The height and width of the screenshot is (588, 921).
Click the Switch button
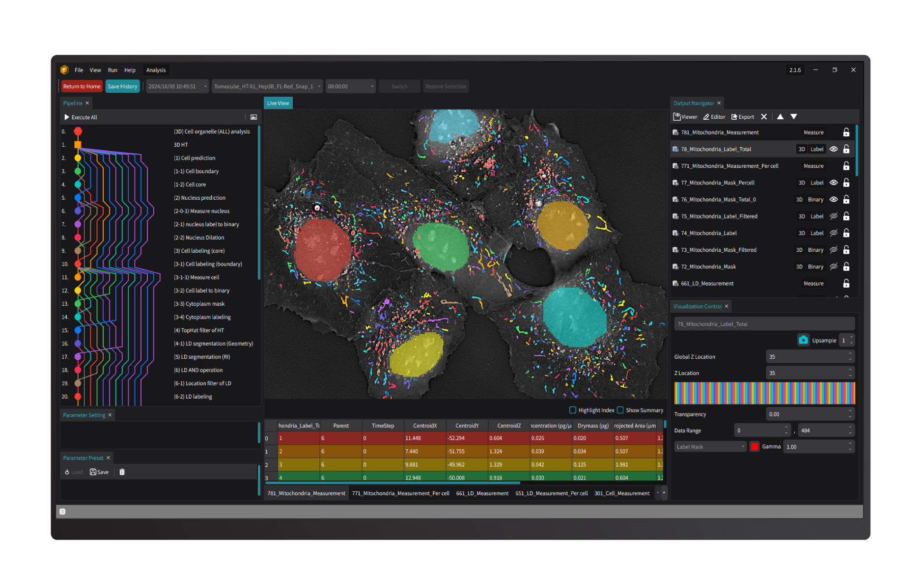399,86
